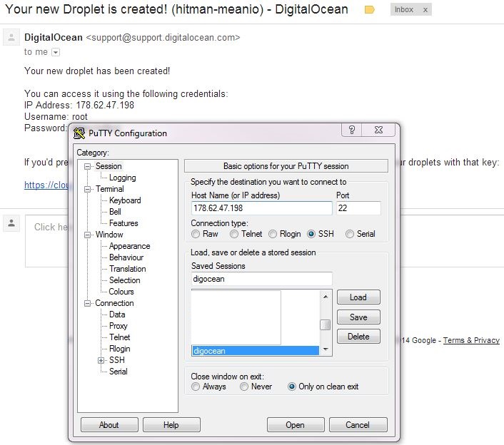The image size is (504, 445).
Task: Click the Delete session button
Action: (358, 337)
